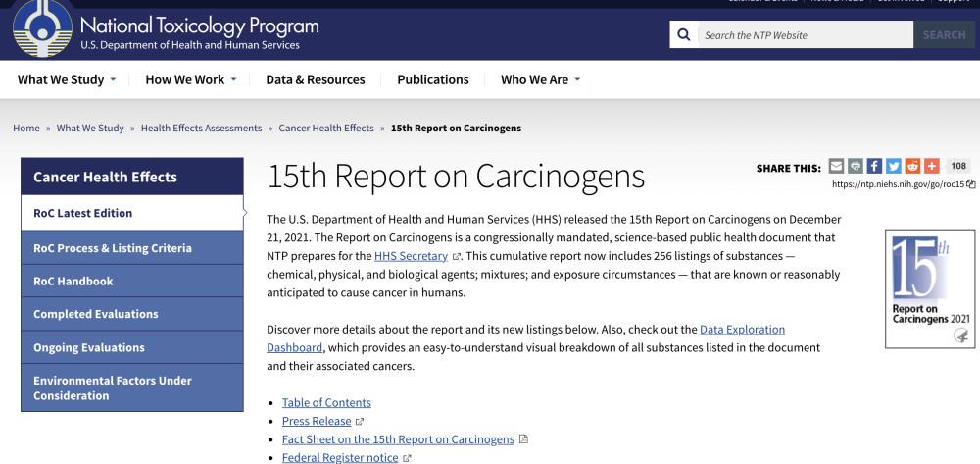The height and width of the screenshot is (464, 980).
Task: Open the Federal Register notice link
Action: pos(340,458)
